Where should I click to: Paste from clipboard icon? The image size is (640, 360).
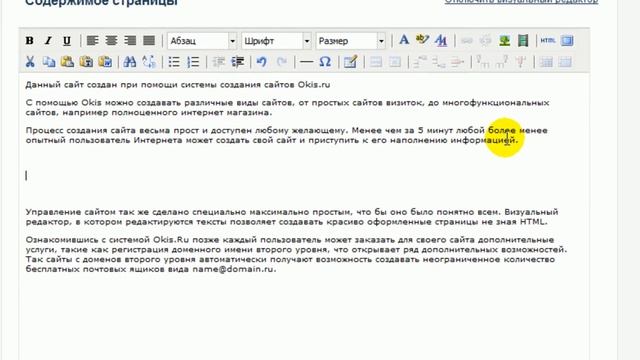pyautogui.click(x=67, y=62)
